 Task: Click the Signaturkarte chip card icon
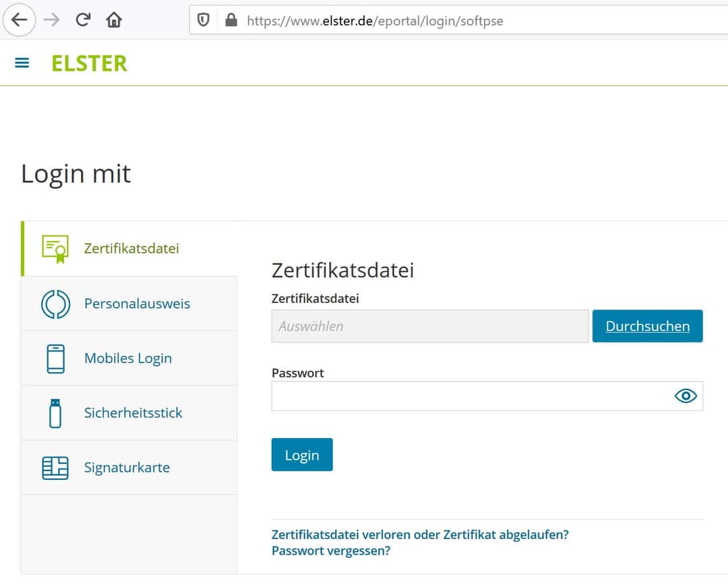(55, 468)
